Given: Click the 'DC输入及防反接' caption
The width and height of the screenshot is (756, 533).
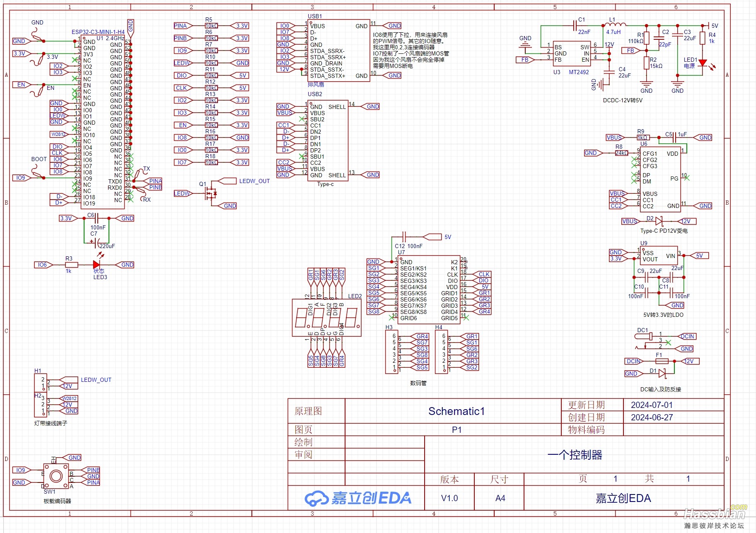Looking at the screenshot, I should [660, 389].
